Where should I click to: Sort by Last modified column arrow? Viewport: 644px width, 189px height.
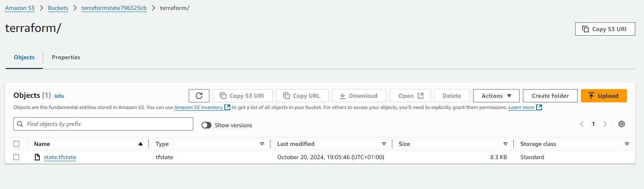(x=384, y=144)
